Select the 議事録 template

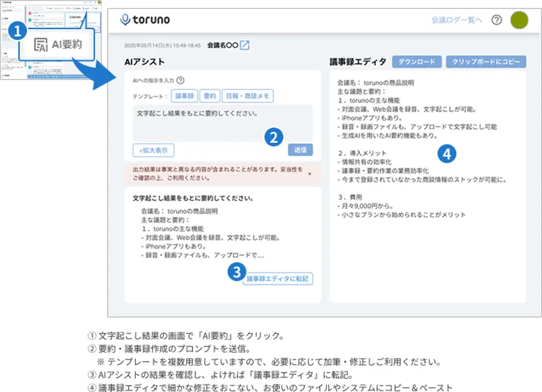[x=184, y=97]
